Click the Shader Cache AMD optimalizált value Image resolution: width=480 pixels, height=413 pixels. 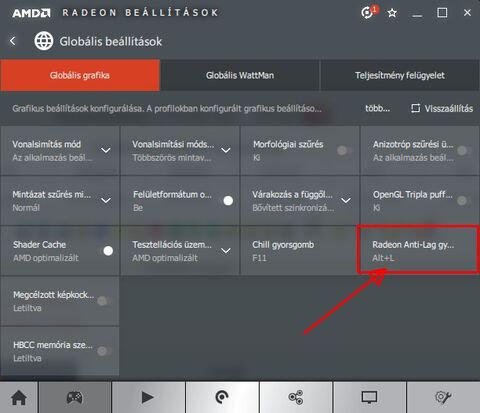click(x=46, y=258)
